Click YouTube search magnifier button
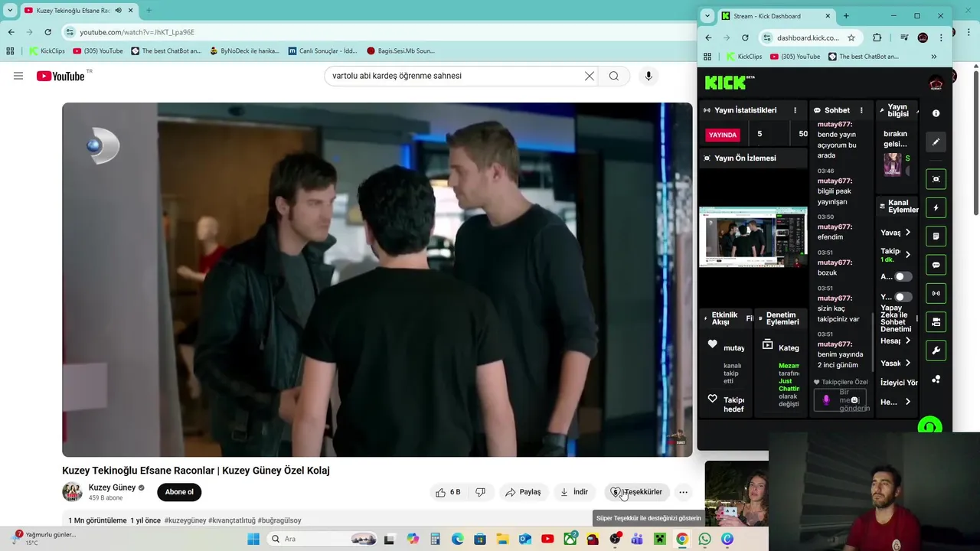 click(613, 76)
